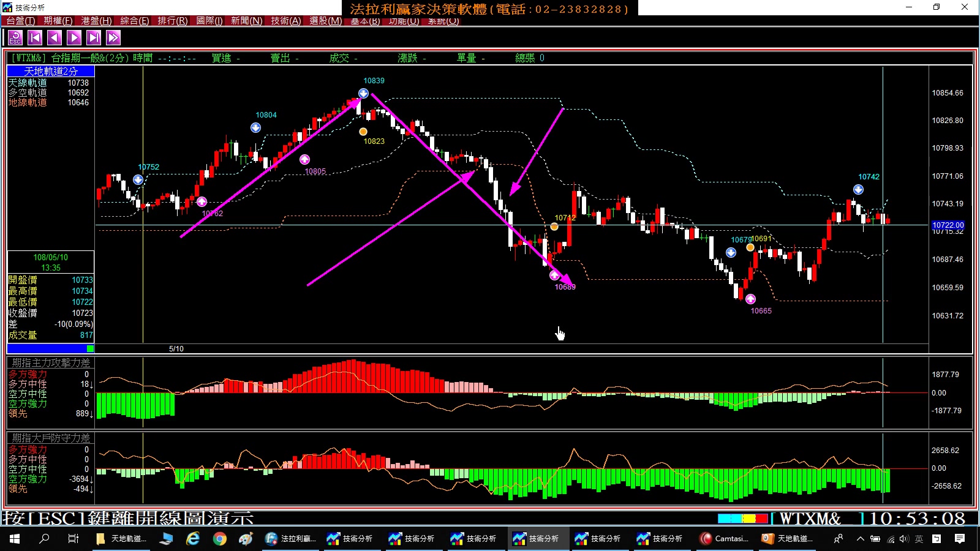Screen dimensions: 980x551
Task: Click the ESC exit icon in the toolbar
Action: click(15, 38)
